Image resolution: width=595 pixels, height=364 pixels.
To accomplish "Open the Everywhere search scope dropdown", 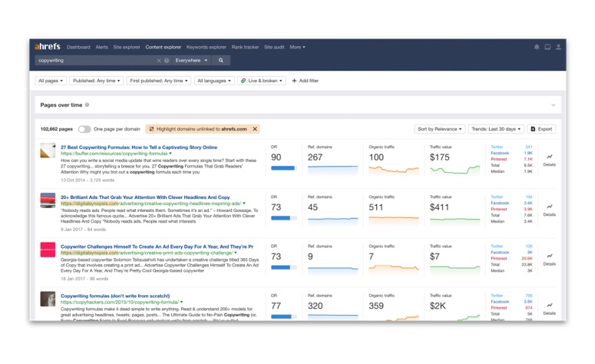I will click(191, 60).
